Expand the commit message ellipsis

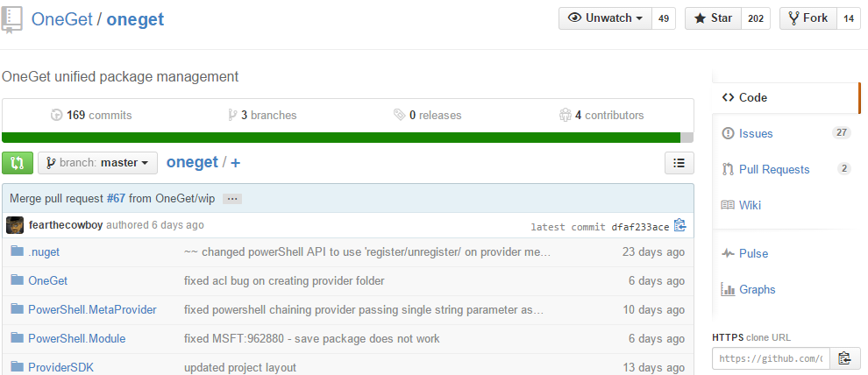(232, 199)
